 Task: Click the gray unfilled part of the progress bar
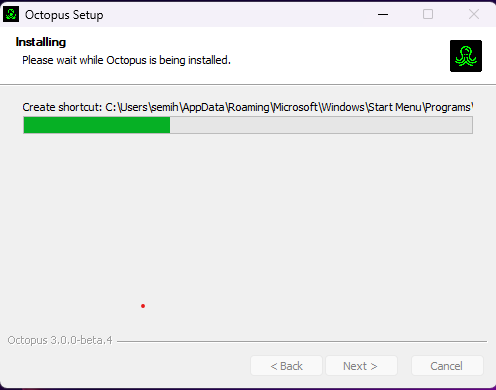(321, 125)
